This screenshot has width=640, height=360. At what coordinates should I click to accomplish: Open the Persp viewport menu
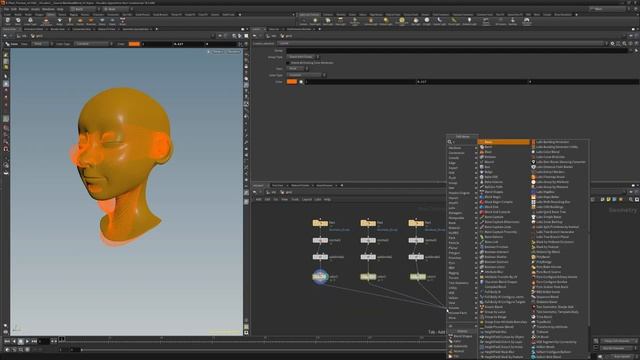[x=217, y=52]
